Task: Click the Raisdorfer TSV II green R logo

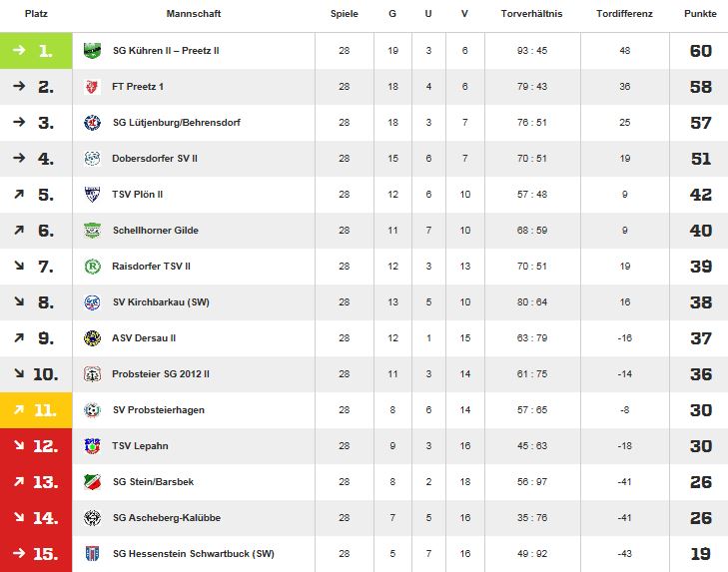Action: (x=92, y=267)
